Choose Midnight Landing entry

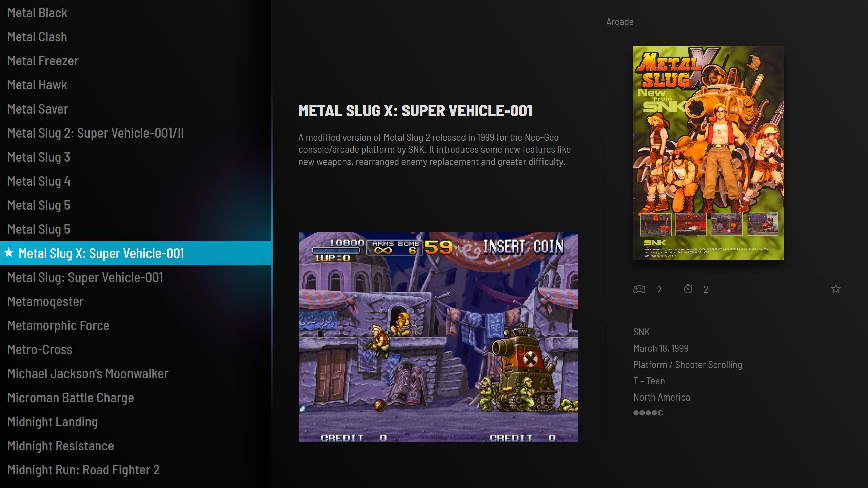[x=136, y=422]
